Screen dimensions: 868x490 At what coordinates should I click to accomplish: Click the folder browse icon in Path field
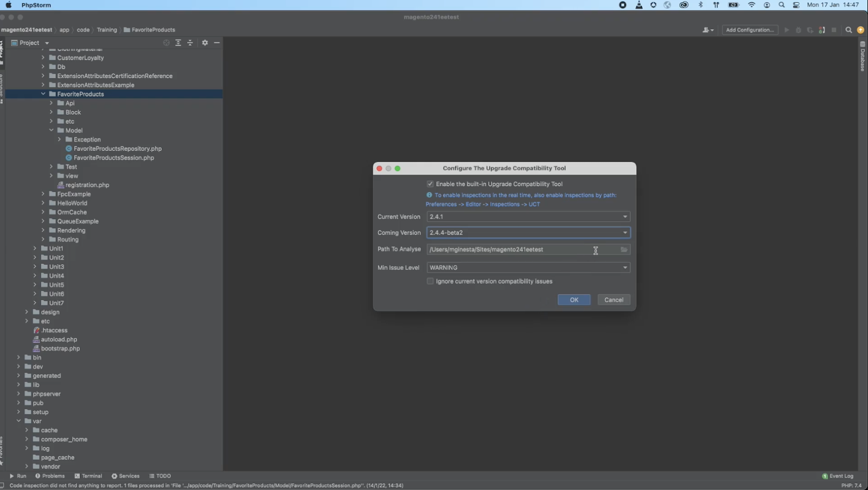point(624,250)
